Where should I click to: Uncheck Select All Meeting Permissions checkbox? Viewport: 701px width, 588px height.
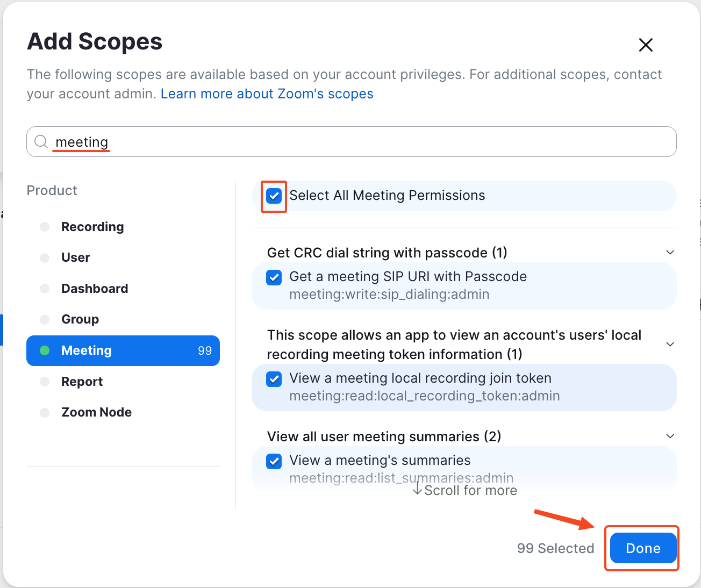274,196
